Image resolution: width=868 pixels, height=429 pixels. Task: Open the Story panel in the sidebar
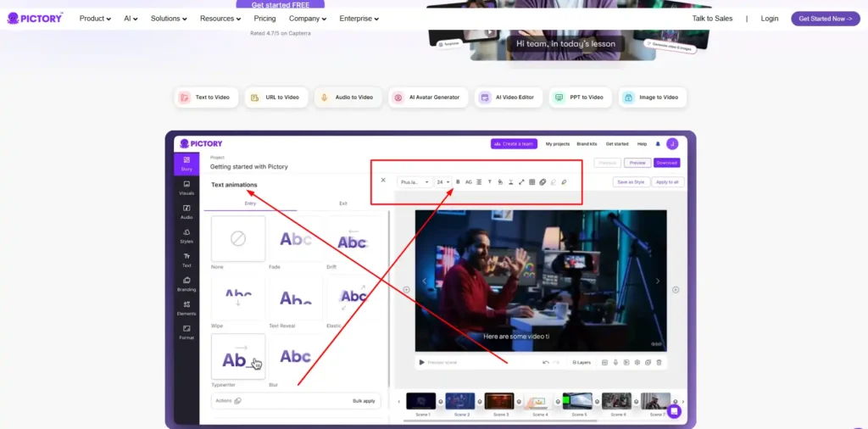(186, 164)
